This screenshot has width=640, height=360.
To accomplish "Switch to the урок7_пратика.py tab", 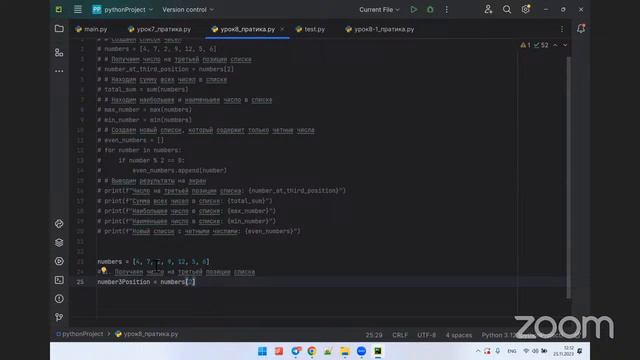I will 160,29.
